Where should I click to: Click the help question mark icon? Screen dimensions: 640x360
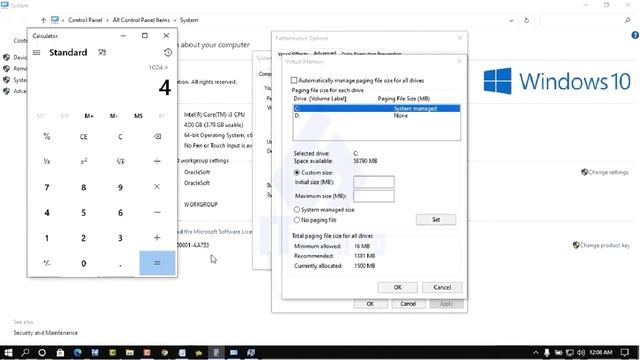point(635,36)
